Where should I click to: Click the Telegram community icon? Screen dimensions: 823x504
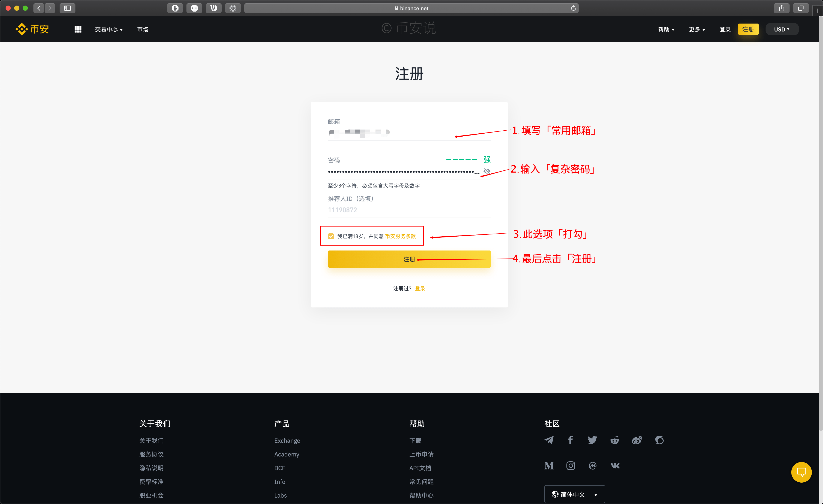pos(549,440)
